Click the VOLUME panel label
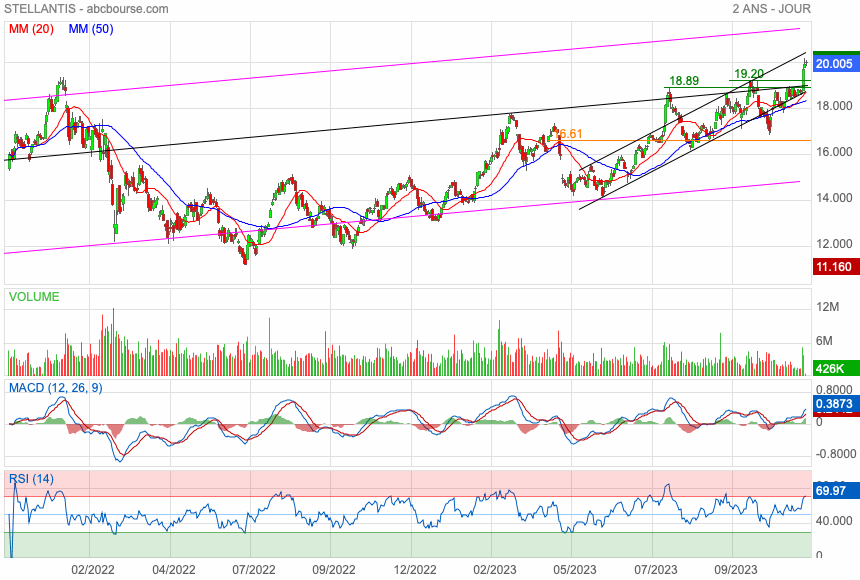 (x=34, y=297)
